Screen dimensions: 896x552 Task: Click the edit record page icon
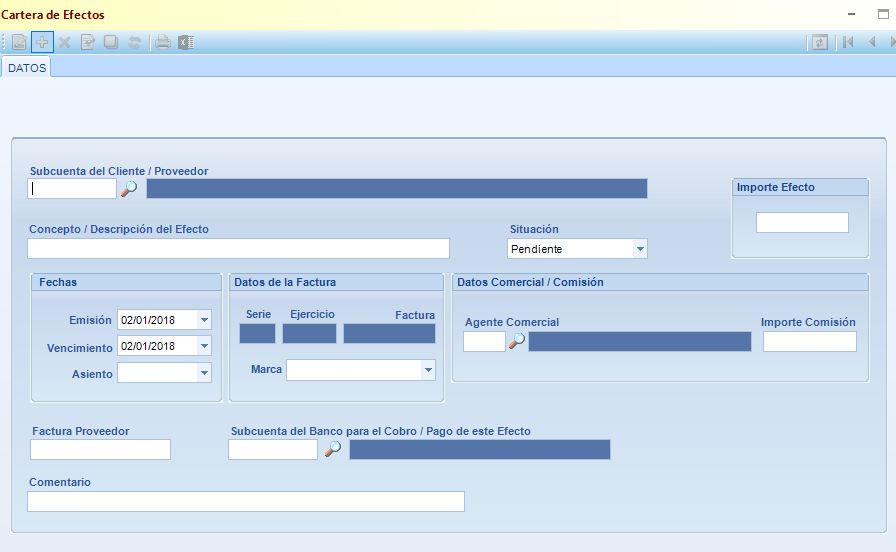coord(87,42)
